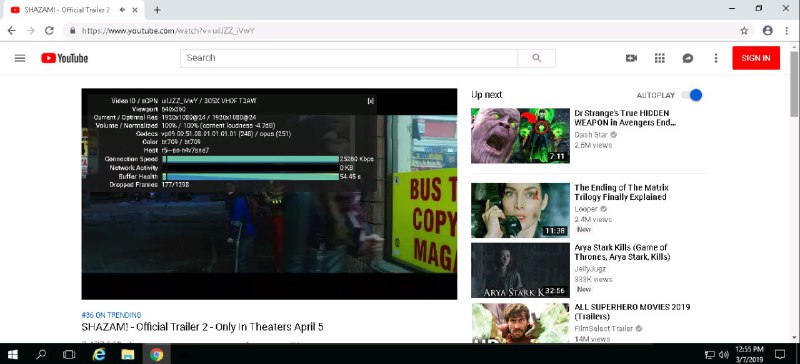Open the system volume control
This screenshot has width=800, height=364.
[723, 354]
